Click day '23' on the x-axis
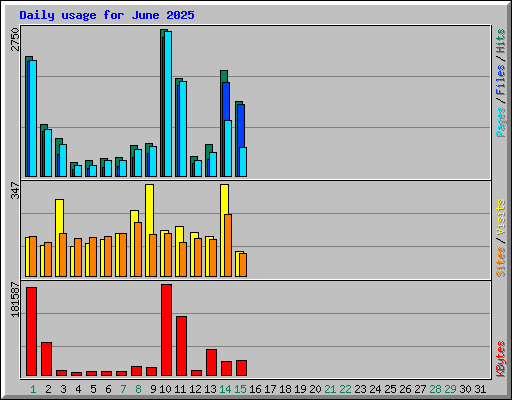The image size is (512, 400). coord(360,389)
